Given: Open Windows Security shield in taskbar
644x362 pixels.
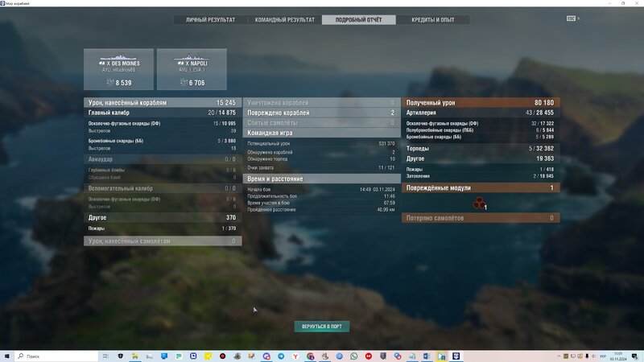Looking at the screenshot, I should (120, 356).
